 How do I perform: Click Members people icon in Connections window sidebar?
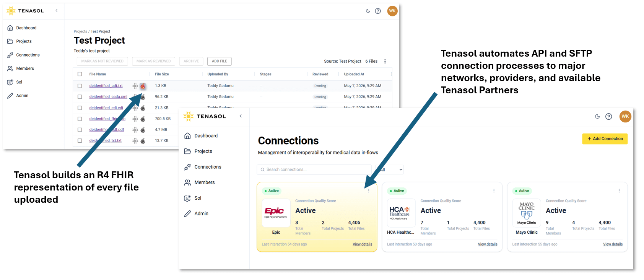tap(187, 182)
